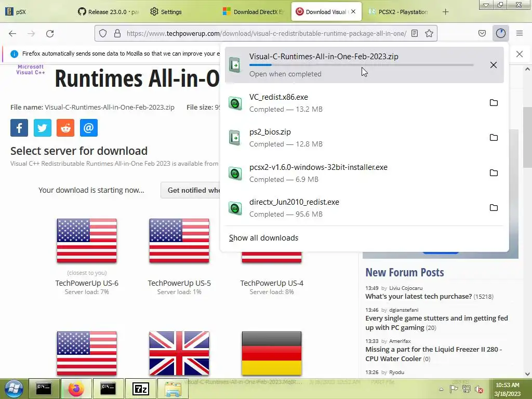Screen dimensions: 532x399
Task: Show directx_Jun2010_redist.exe in folder
Action: click(494, 208)
